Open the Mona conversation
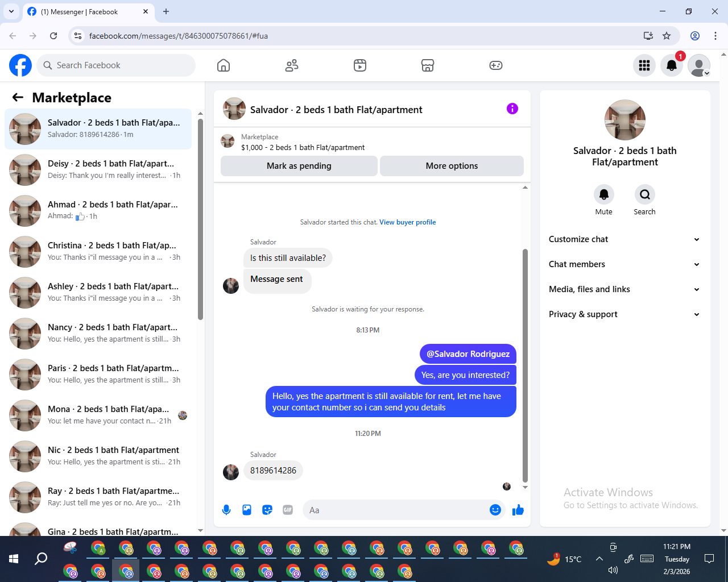The width and height of the screenshot is (728, 582). pos(98,415)
